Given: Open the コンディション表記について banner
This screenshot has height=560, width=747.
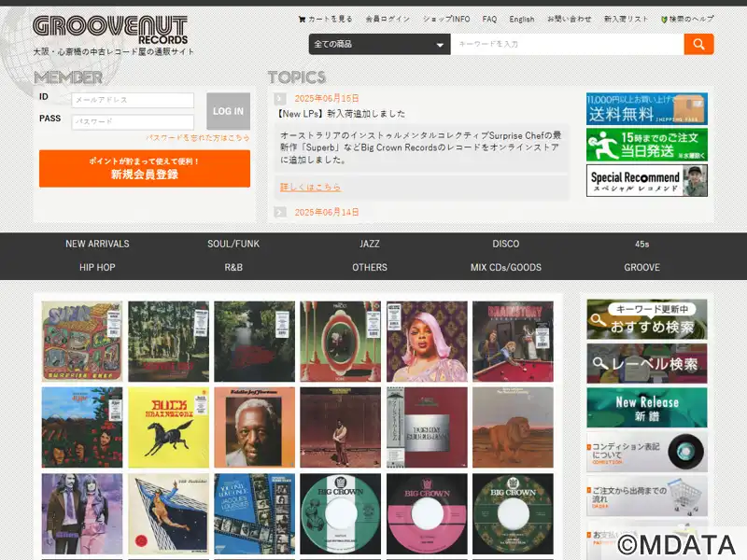Looking at the screenshot, I should (646, 452).
